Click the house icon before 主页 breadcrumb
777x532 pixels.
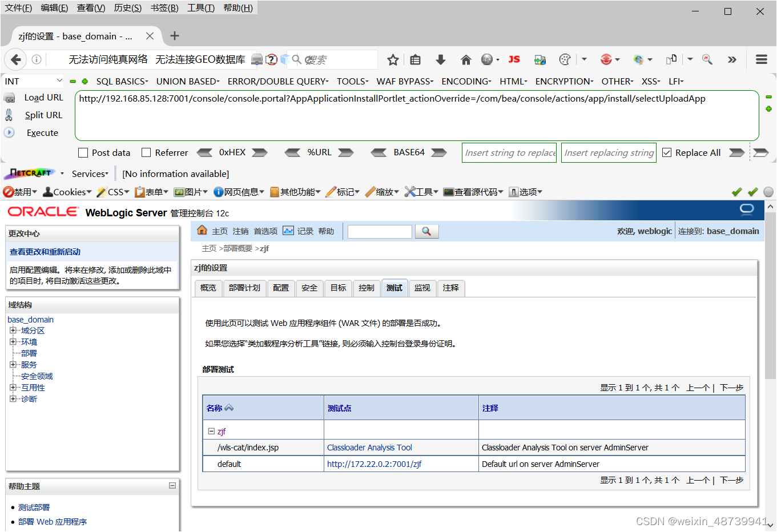[202, 231]
